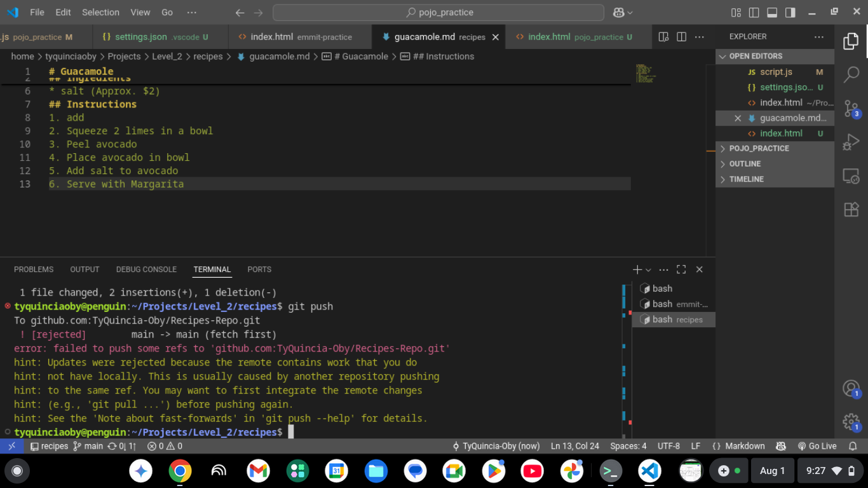Viewport: 868px width, 488px height.
Task: Launch a new terminal with the plus icon
Action: (x=637, y=269)
